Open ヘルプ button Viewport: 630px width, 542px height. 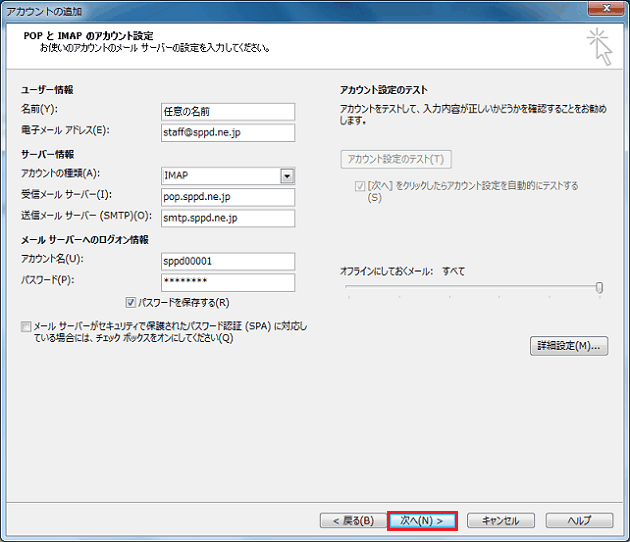(577, 521)
